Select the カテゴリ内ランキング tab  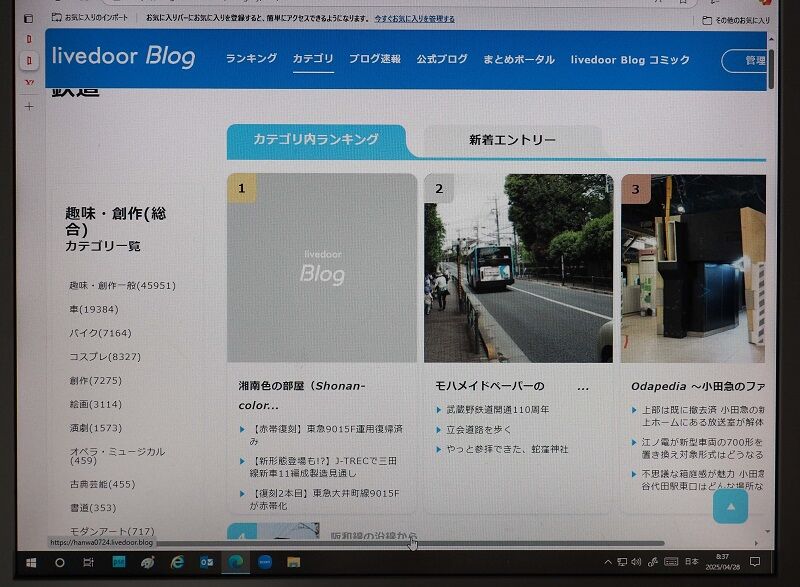coord(316,140)
